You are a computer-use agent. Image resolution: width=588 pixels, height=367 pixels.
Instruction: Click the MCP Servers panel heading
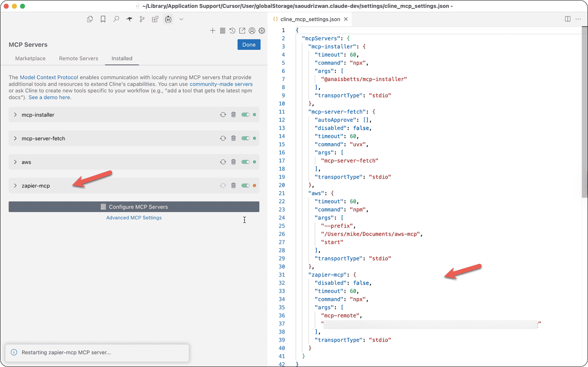[x=28, y=45]
